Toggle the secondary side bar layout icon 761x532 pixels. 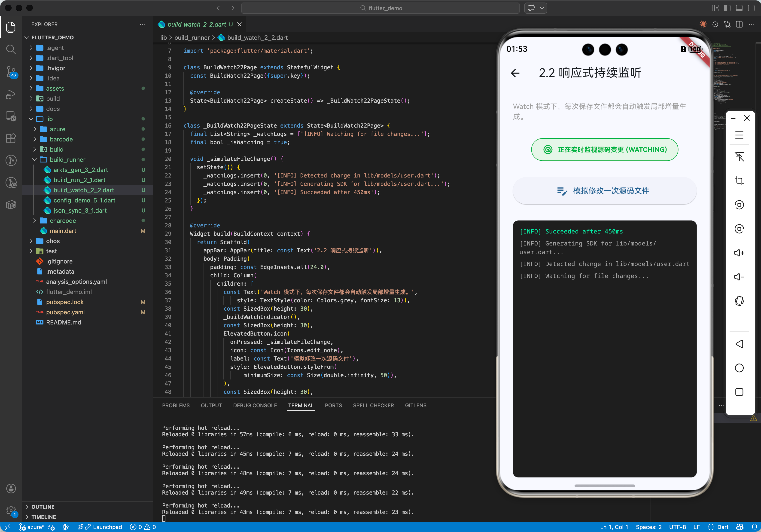click(x=751, y=8)
